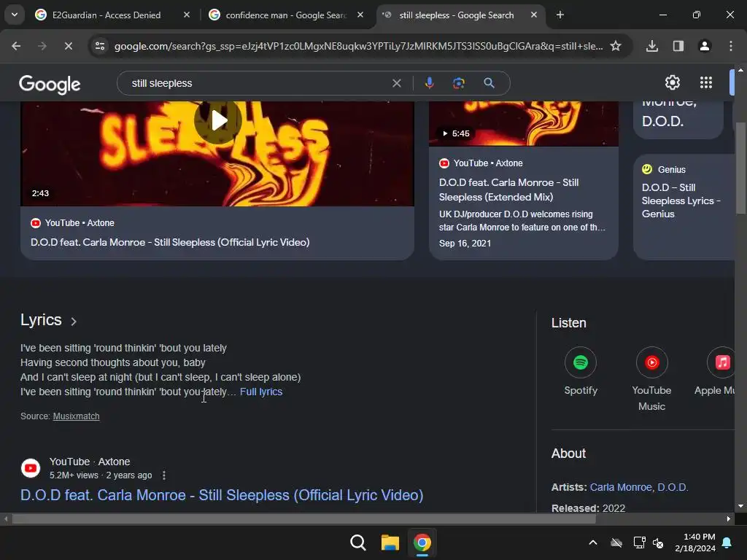Go forward to the next page
Image resolution: width=747 pixels, height=560 pixels.
[42, 46]
